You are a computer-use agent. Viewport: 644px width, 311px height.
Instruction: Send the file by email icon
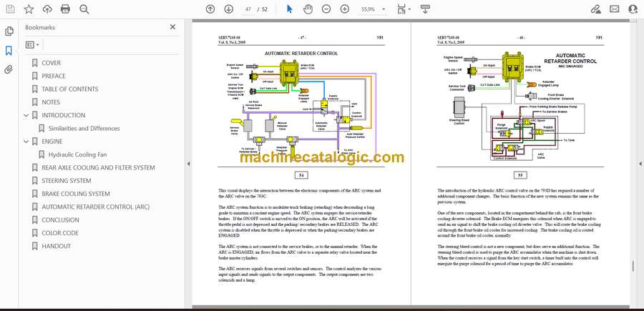tap(615, 9)
